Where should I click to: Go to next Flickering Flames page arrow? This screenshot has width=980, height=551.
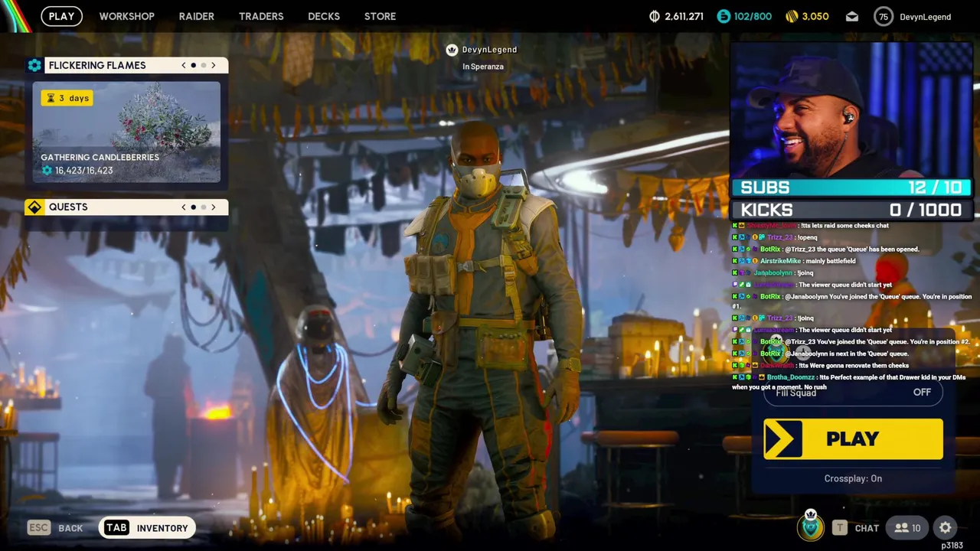point(213,65)
